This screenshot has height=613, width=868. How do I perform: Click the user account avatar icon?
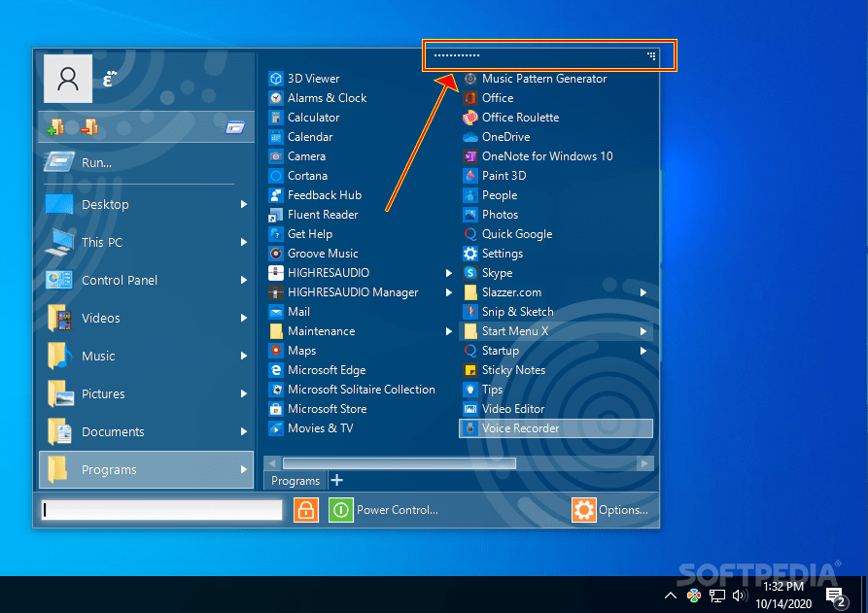pos(68,79)
